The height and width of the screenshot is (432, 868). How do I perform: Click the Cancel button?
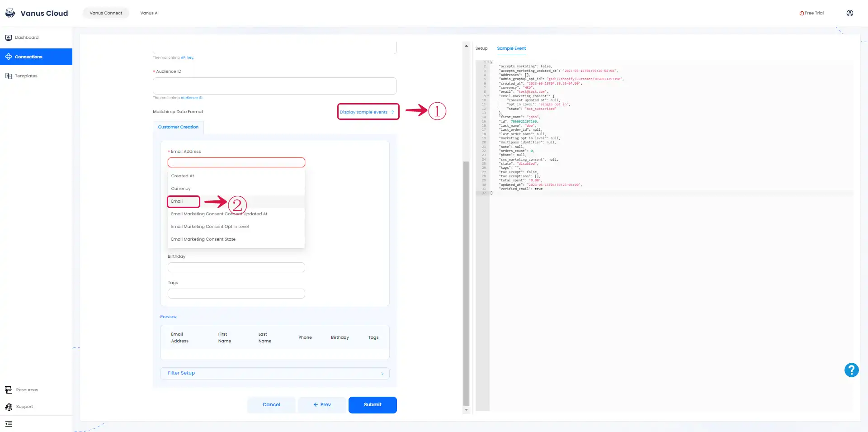tap(271, 405)
